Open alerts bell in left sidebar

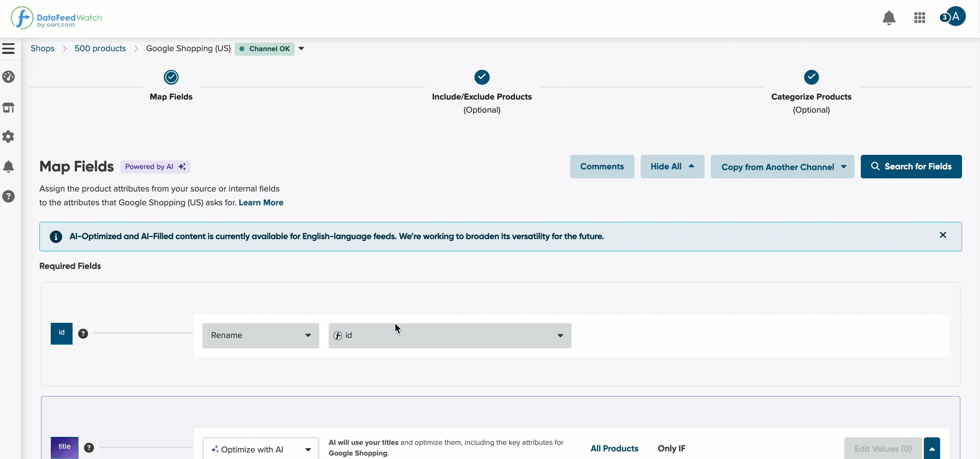pyautogui.click(x=8, y=166)
